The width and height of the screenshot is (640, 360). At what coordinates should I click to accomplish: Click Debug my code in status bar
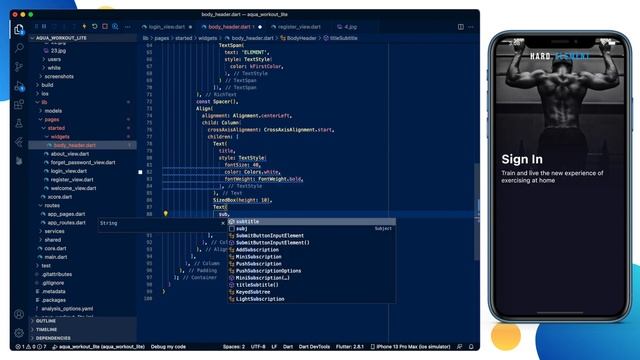[168, 347]
